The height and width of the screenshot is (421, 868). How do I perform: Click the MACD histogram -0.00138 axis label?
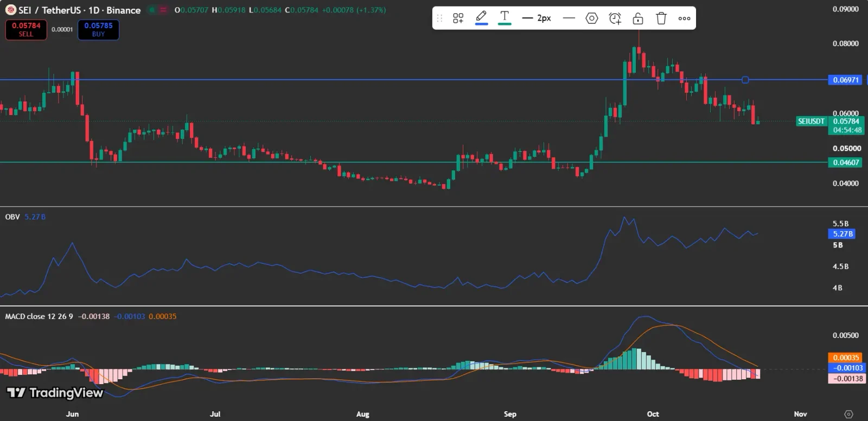pos(847,379)
